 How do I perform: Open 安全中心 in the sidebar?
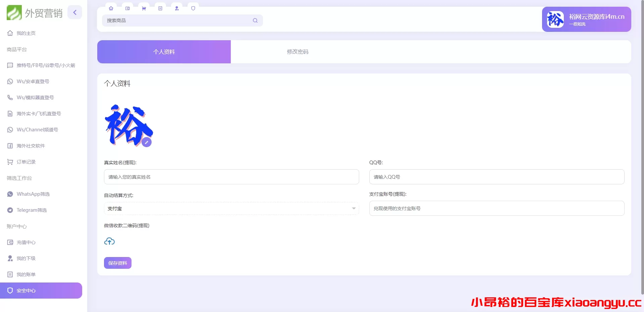click(x=26, y=291)
